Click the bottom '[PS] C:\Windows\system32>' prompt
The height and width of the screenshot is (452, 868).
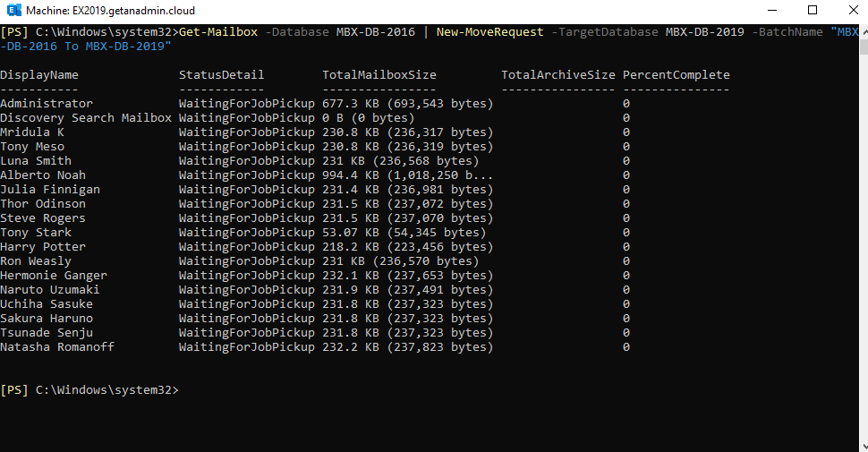[89, 390]
